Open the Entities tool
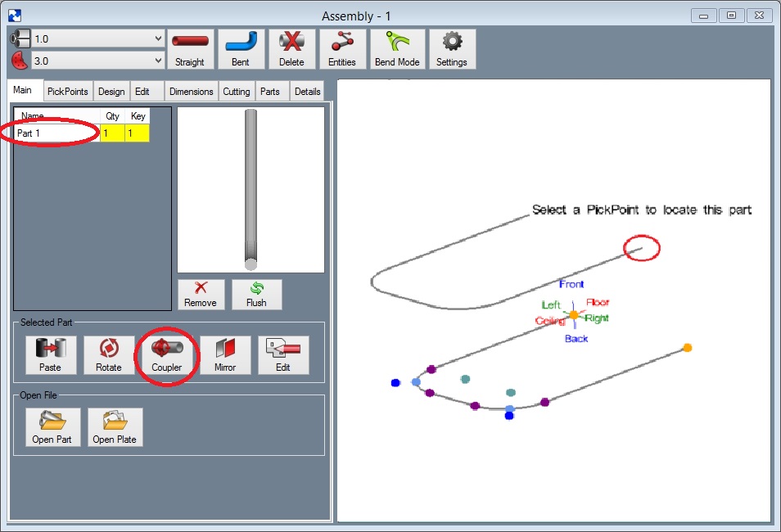781x532 pixels. tap(342, 49)
